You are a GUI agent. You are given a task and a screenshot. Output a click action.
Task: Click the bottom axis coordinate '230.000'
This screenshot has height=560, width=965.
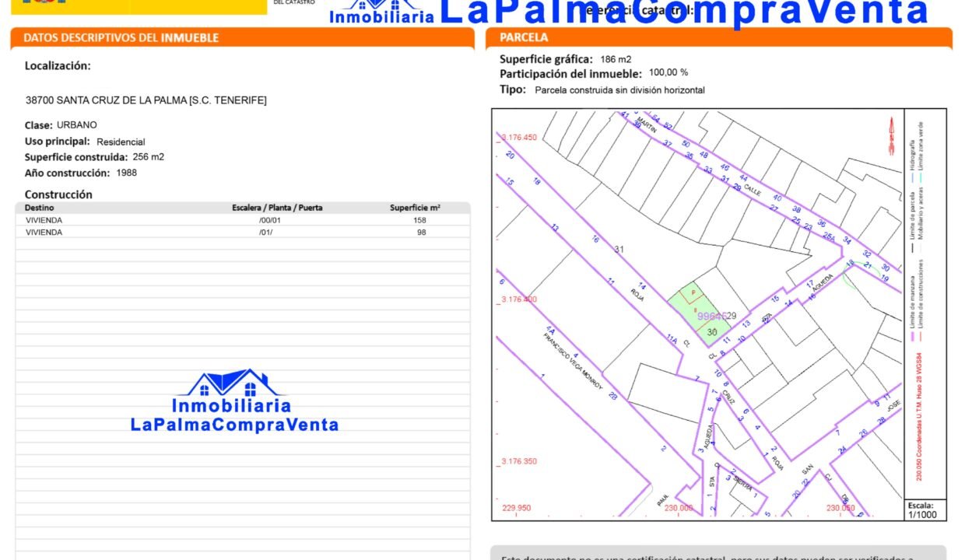679,508
